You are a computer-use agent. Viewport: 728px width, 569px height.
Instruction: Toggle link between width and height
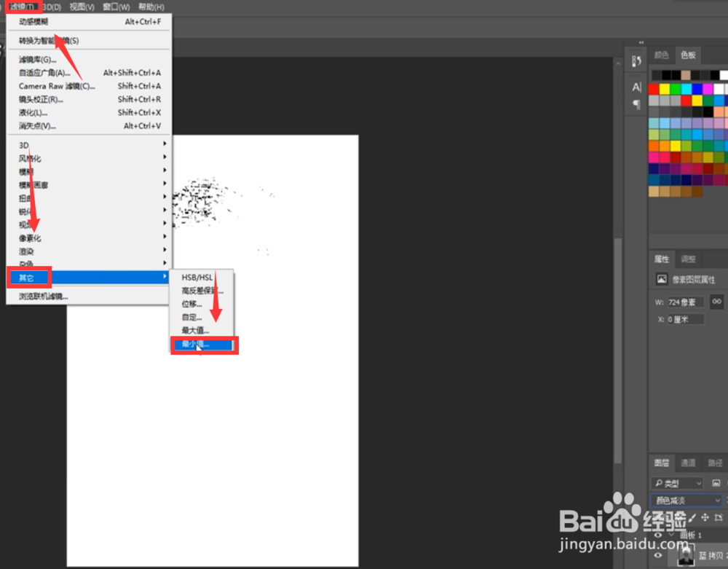click(x=717, y=302)
